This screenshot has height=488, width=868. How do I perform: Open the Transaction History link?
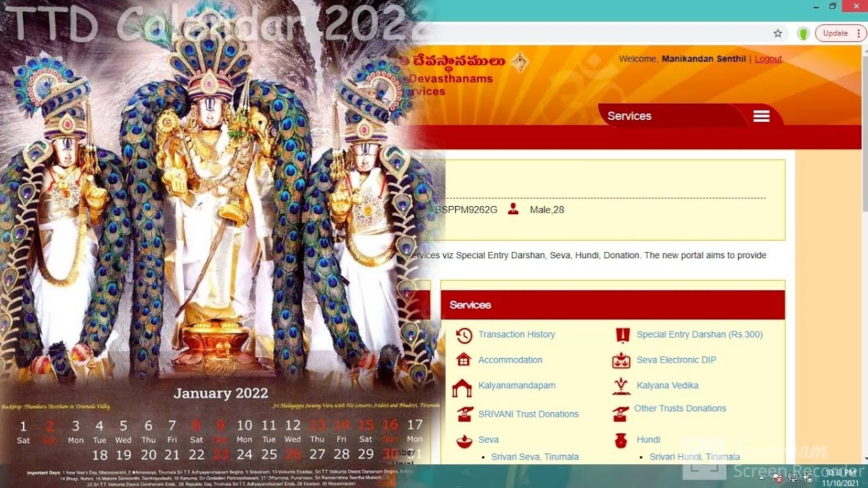pyautogui.click(x=517, y=334)
